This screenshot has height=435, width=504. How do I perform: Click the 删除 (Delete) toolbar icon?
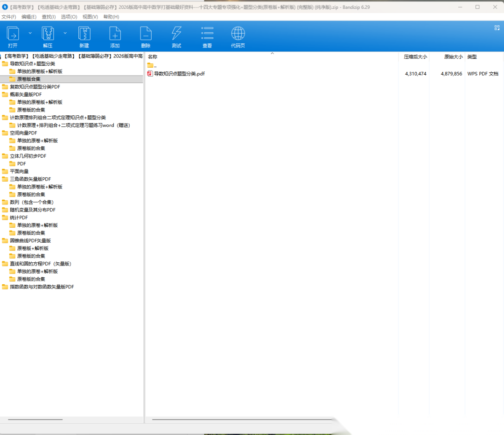click(146, 34)
